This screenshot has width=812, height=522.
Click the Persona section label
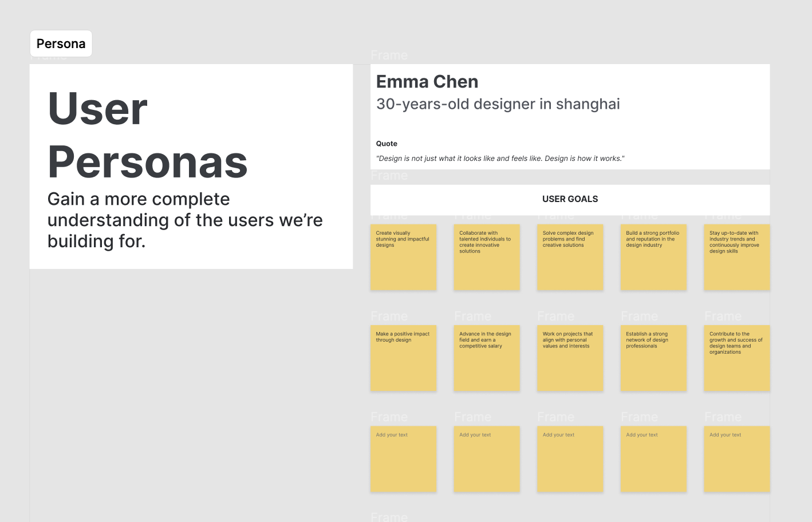tap(61, 43)
